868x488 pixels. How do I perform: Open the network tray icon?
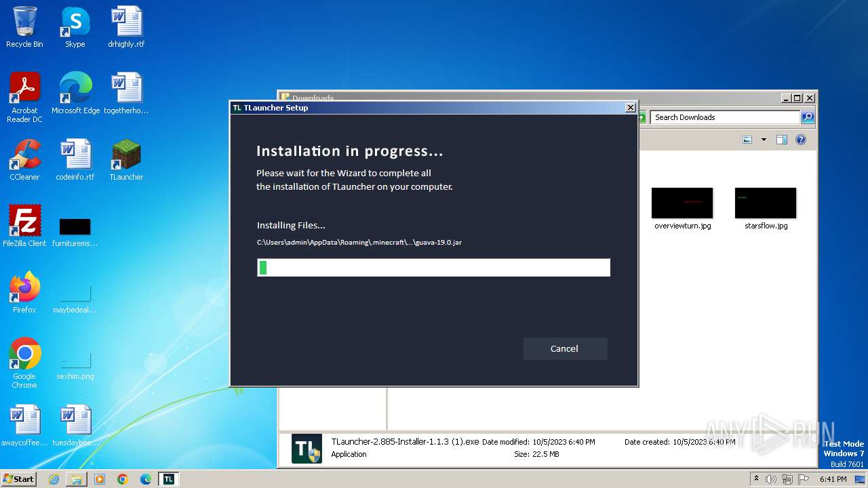point(787,479)
